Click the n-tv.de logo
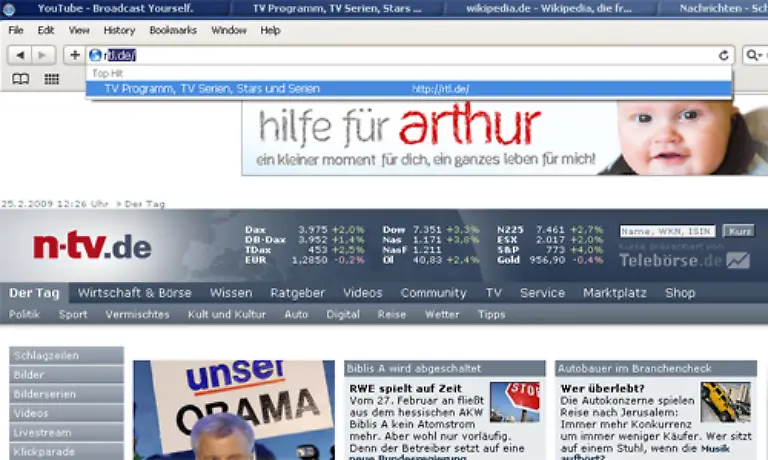768x460 pixels. pos(92,245)
